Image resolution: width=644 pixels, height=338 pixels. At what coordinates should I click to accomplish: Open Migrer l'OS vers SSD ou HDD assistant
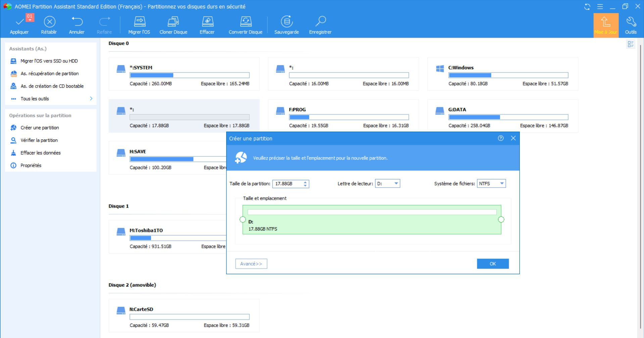49,61
